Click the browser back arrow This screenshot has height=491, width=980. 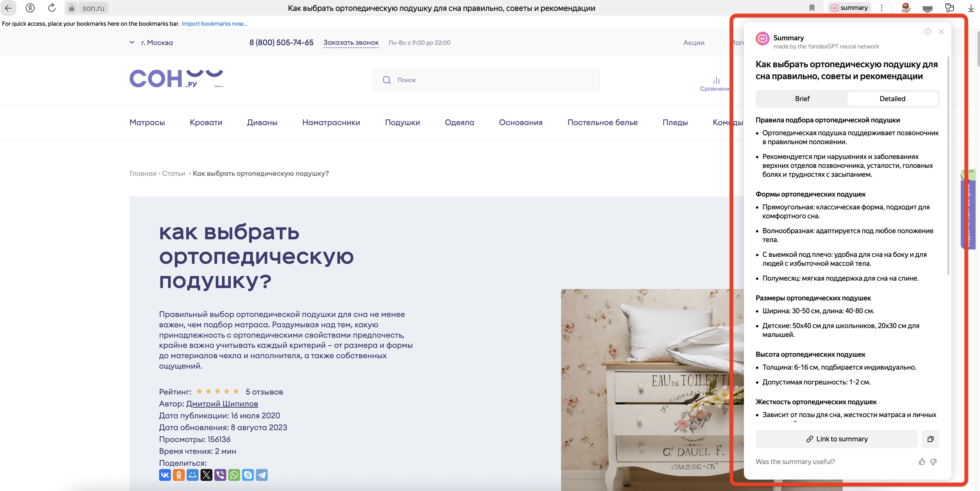[x=8, y=8]
